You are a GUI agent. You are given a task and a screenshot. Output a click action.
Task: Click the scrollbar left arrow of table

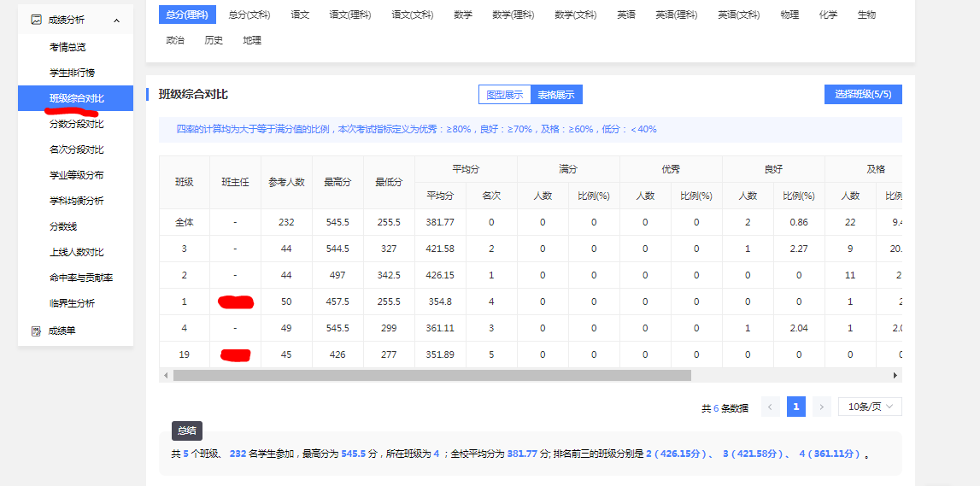tap(165, 375)
